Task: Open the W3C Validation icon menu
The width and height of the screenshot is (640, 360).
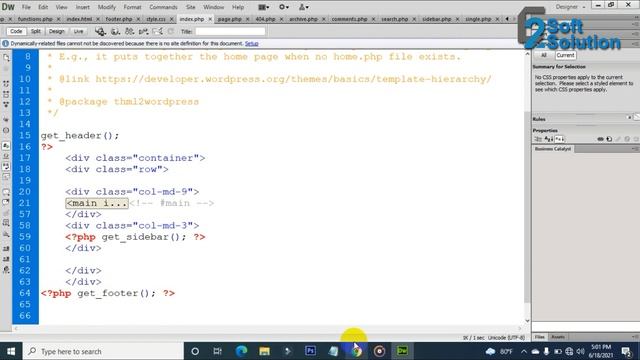Action: (143, 31)
